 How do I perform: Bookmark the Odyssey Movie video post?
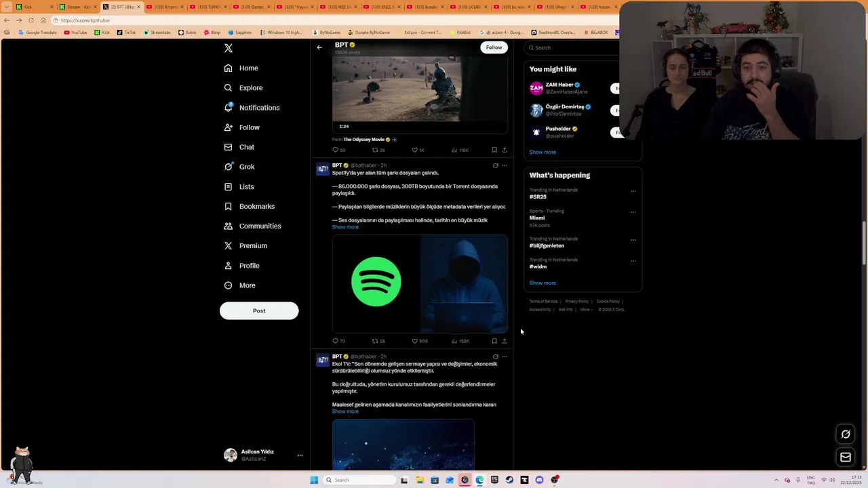pos(494,150)
